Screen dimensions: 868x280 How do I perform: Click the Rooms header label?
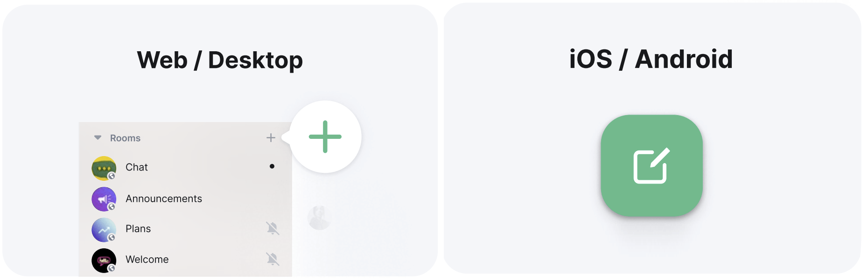[125, 138]
